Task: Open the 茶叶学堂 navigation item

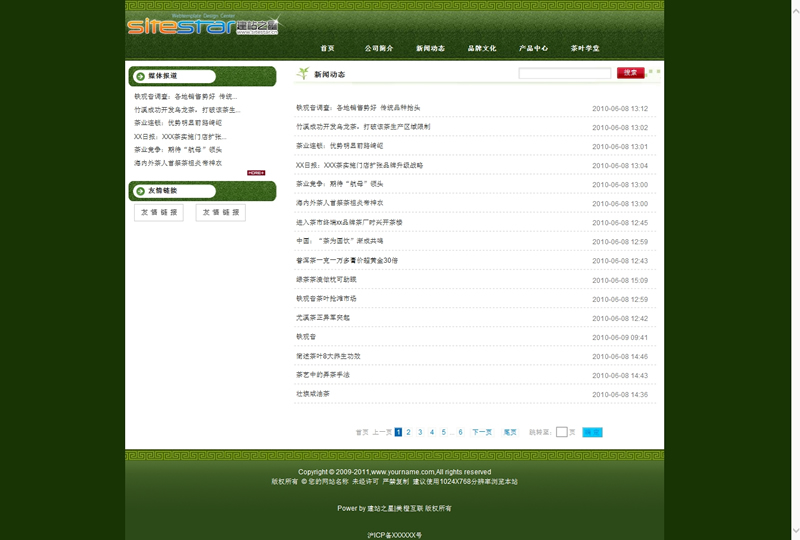Action: click(x=585, y=48)
